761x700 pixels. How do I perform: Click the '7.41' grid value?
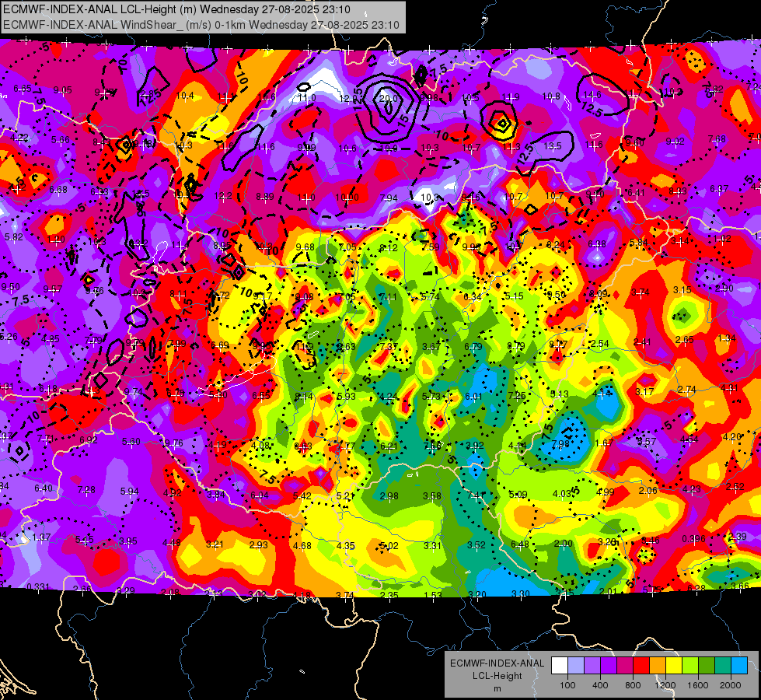(476, 495)
